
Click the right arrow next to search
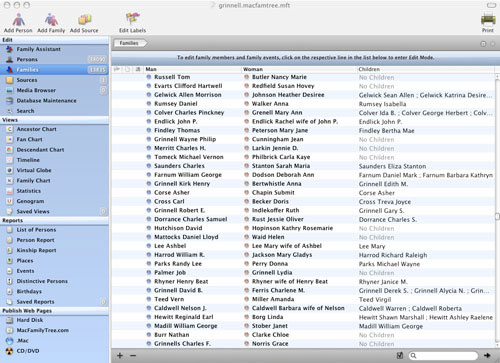tap(487, 356)
